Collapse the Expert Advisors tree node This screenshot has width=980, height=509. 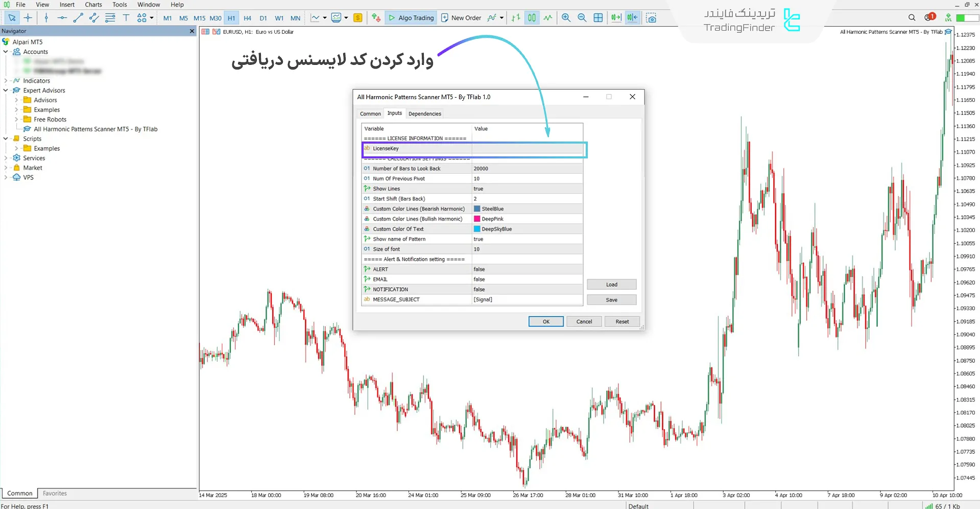[5, 90]
